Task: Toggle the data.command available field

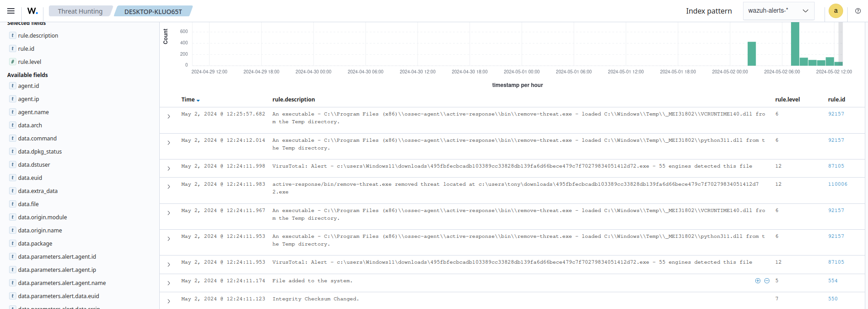Action: (x=37, y=138)
